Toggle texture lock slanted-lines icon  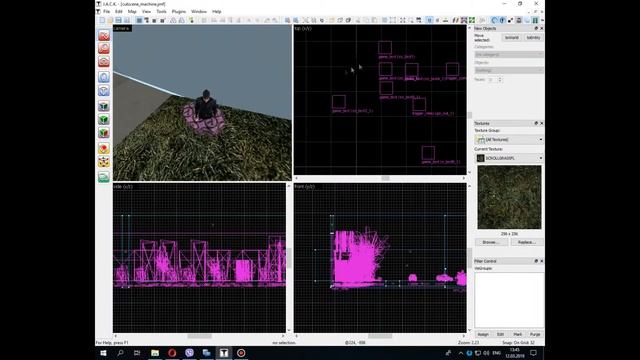[x=456, y=20]
